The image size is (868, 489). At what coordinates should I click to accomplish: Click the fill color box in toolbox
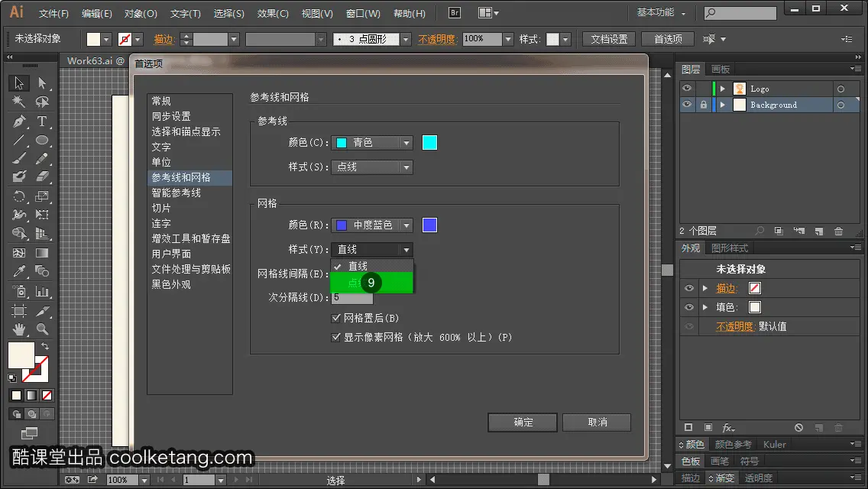pos(21,355)
